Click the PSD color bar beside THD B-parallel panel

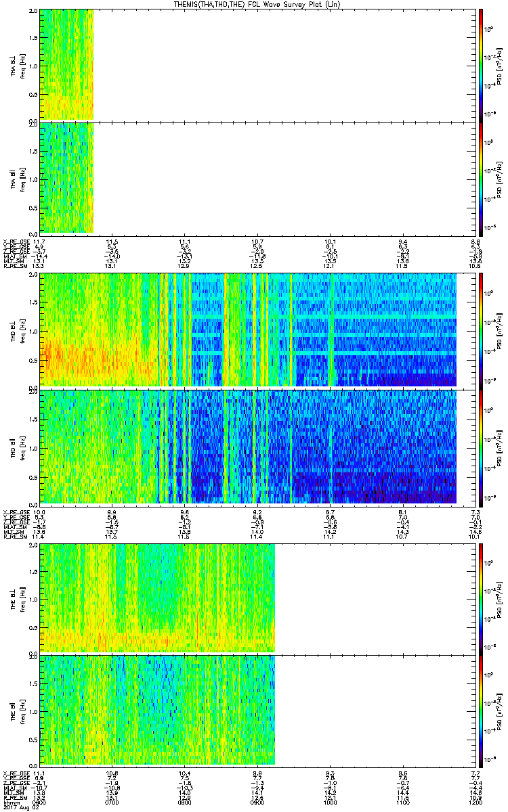click(x=480, y=447)
